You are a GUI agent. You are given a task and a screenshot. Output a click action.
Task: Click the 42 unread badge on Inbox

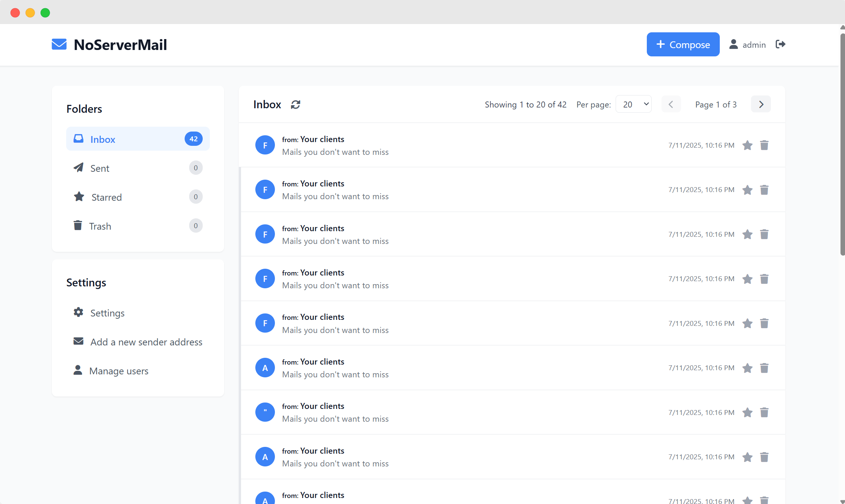coord(193,139)
